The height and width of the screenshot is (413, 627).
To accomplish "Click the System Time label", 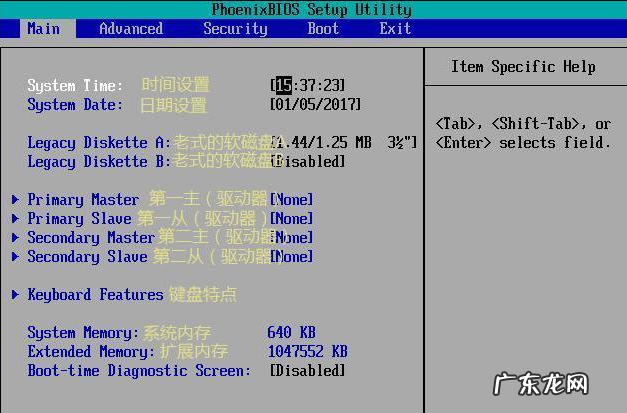I will [75, 86].
